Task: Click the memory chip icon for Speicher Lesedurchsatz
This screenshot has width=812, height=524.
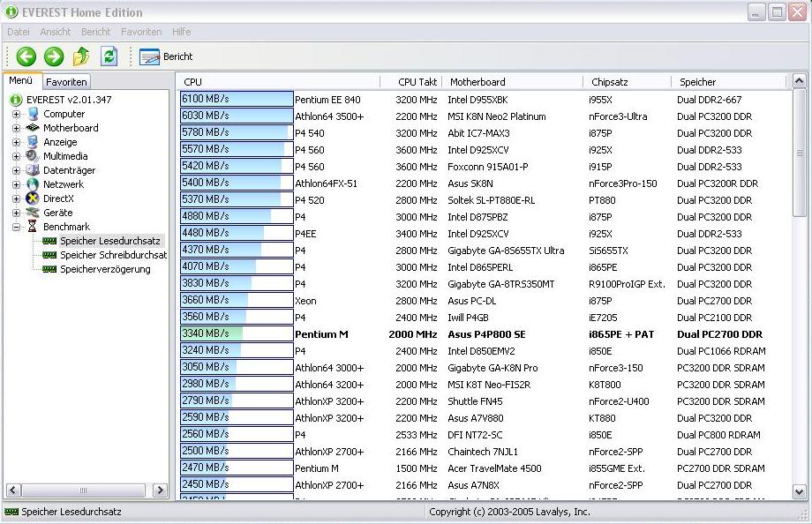Action: tap(49, 241)
